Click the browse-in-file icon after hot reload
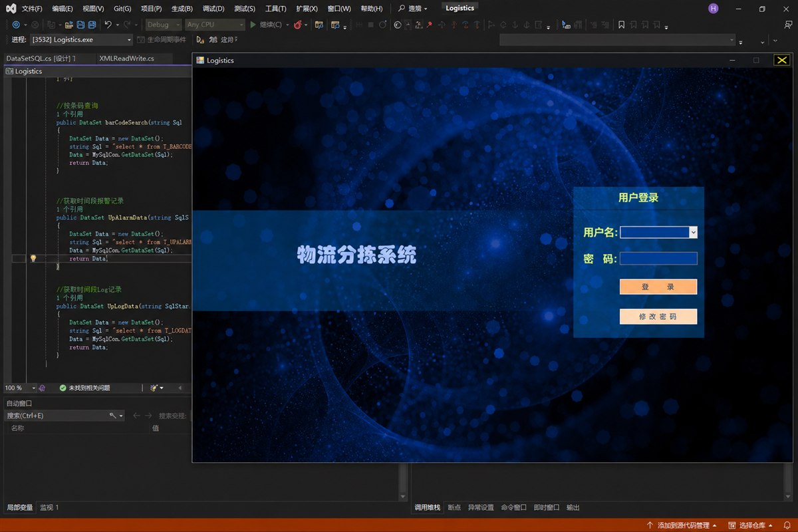This screenshot has height=532, width=798. (x=319, y=25)
